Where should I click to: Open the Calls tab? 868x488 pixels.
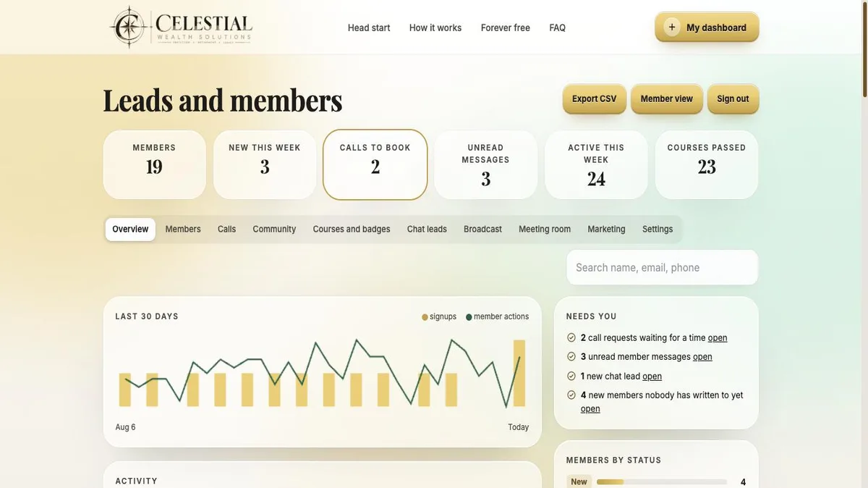pyautogui.click(x=227, y=229)
